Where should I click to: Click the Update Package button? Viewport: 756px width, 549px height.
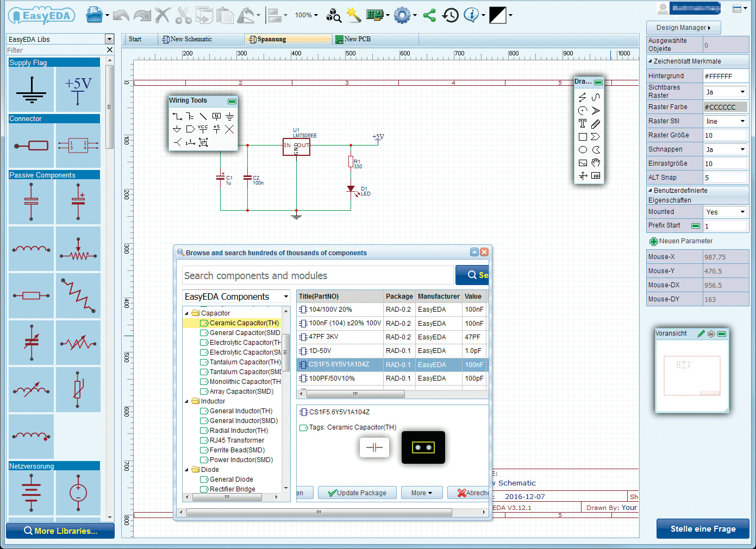point(357,493)
